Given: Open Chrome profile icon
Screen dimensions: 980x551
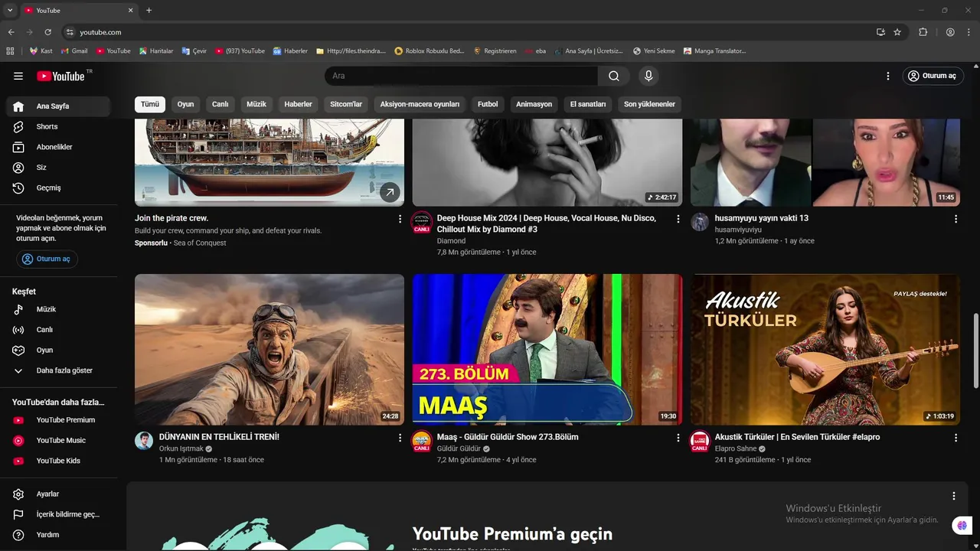Looking at the screenshot, I should click(x=950, y=32).
